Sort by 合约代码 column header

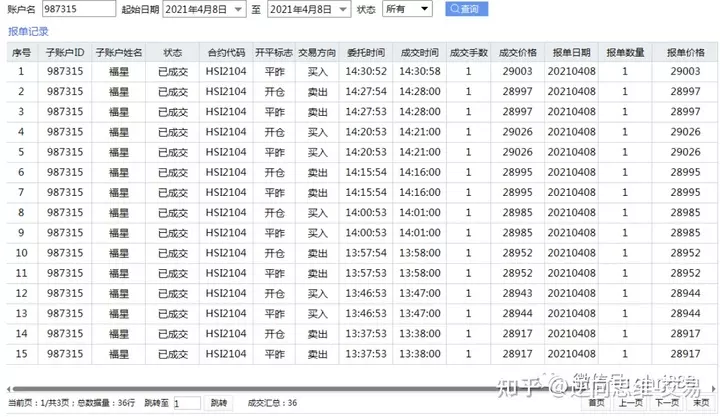226,52
